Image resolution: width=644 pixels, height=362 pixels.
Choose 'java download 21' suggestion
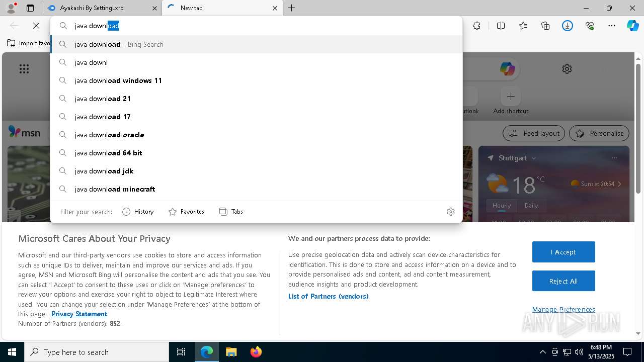tap(257, 99)
